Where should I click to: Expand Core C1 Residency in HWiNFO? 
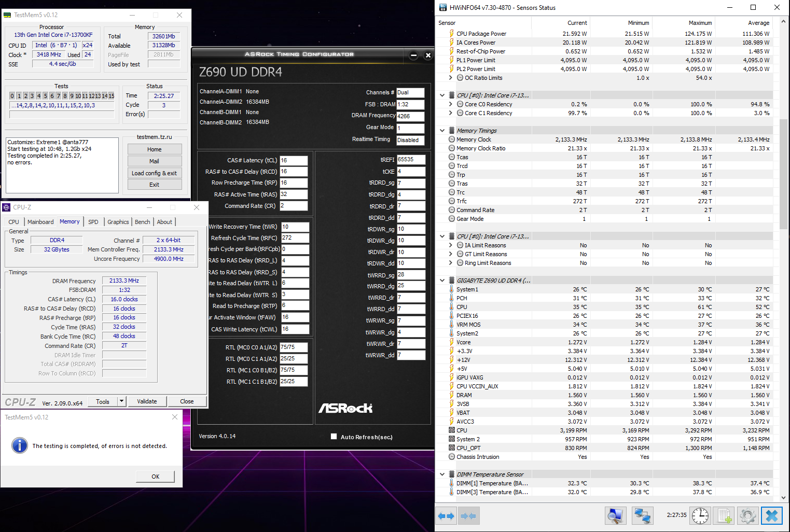[x=451, y=113]
